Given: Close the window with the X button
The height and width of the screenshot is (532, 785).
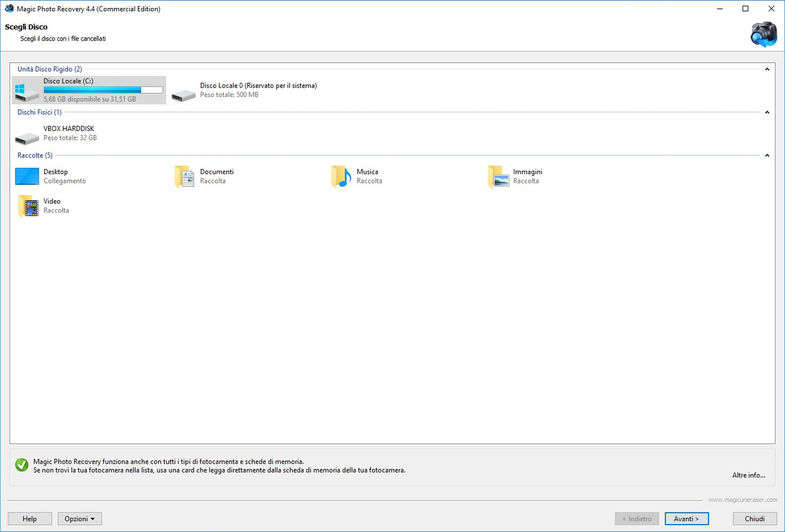Looking at the screenshot, I should [x=772, y=9].
